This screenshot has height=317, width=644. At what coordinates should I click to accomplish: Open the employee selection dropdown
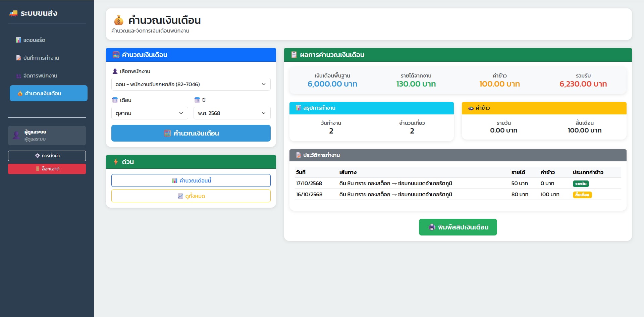point(191,84)
